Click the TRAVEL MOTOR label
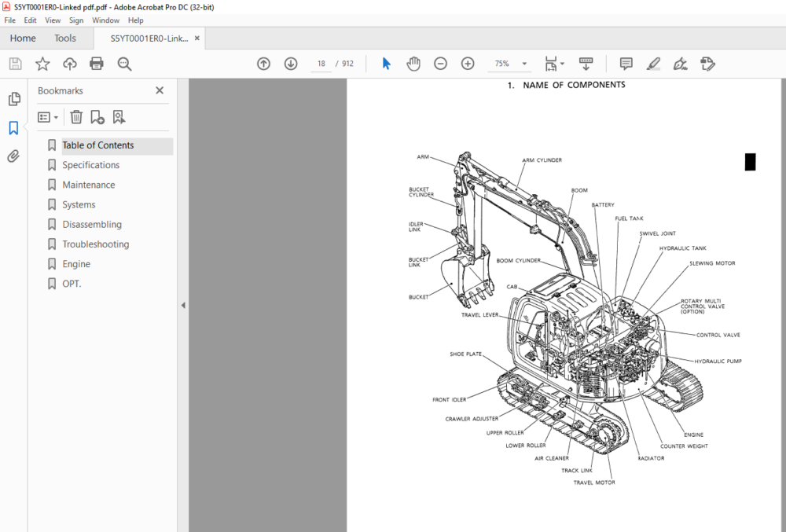Screen dimensions: 786x532 pos(594,482)
